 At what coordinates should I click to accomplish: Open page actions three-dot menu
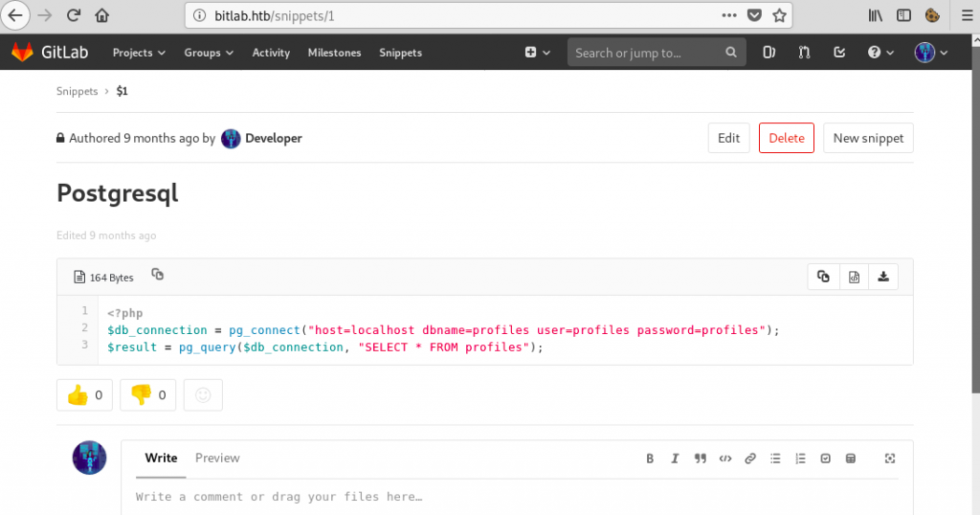tap(728, 15)
